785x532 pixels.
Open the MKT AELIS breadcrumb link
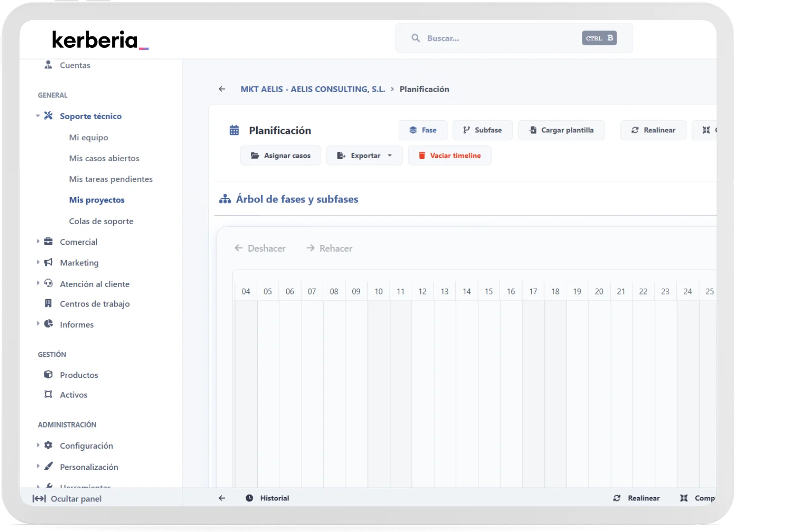(x=312, y=89)
